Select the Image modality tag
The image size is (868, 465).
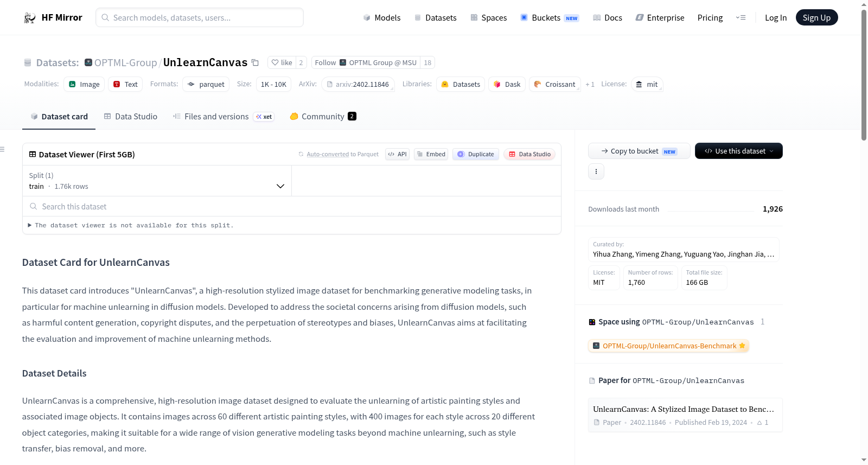coord(84,84)
